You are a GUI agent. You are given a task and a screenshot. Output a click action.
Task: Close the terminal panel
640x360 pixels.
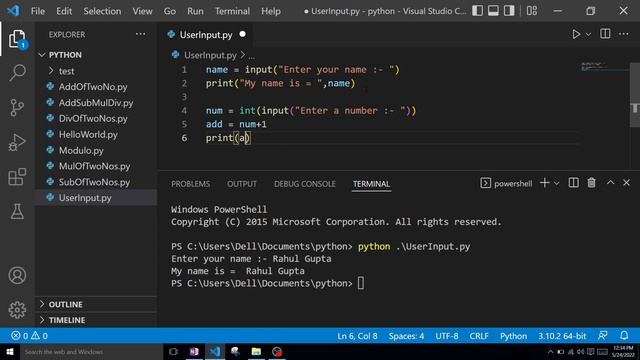(626, 183)
